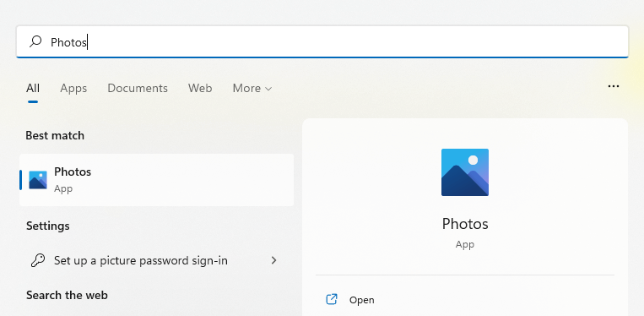
Task: Click the key icon beside picture password
Action: pyautogui.click(x=38, y=260)
